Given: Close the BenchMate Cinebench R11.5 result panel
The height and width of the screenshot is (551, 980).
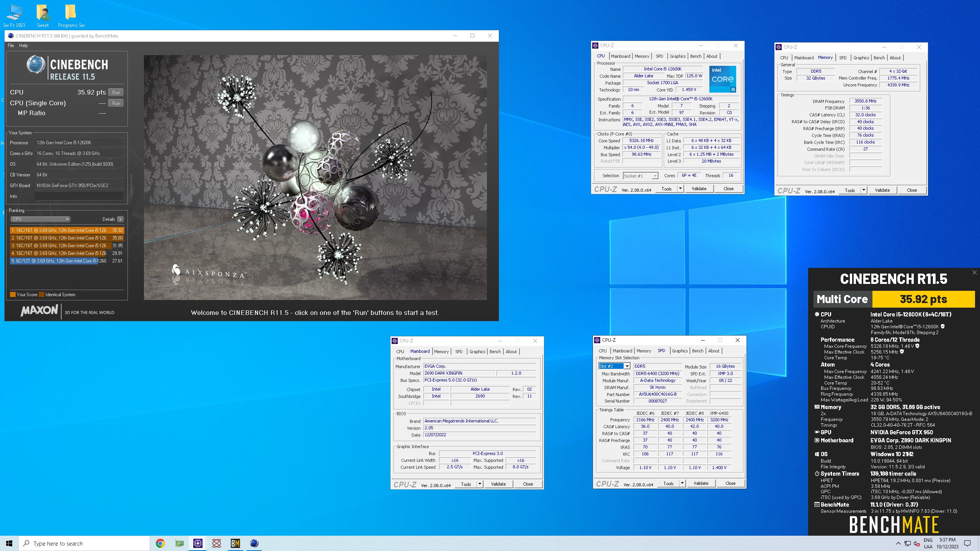Looking at the screenshot, I should 974,272.
